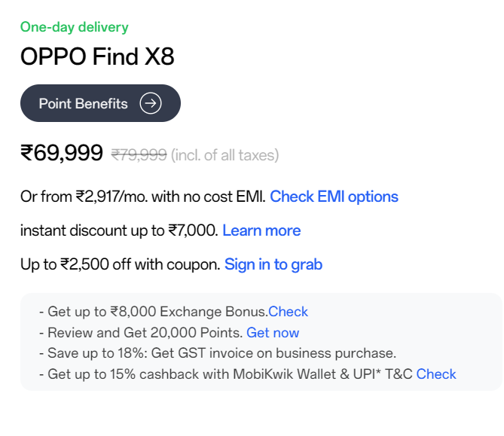Screen dimensions: 504x436
Task: Open the Check EMI options link
Action: [334, 197]
